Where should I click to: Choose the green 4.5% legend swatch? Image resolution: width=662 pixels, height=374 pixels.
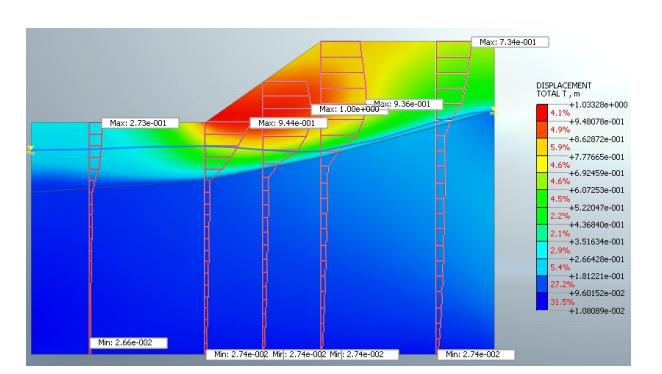click(x=542, y=199)
